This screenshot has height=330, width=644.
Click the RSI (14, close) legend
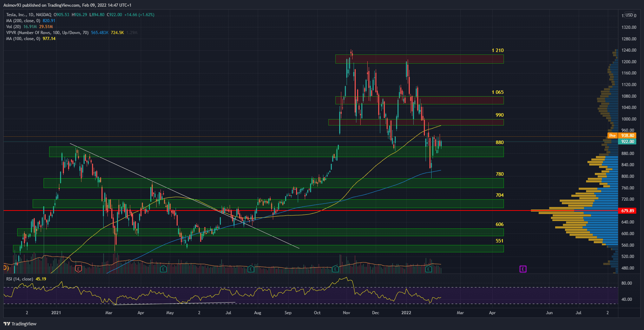[x=20, y=279]
